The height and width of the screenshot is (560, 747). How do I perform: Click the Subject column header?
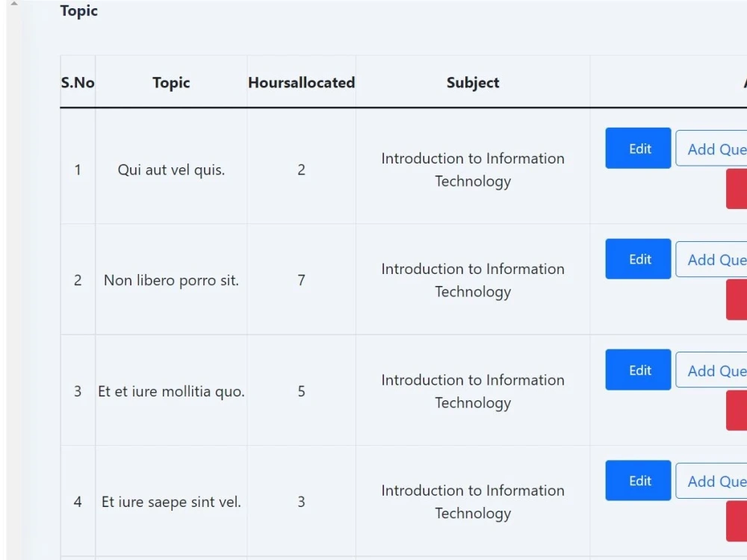[x=472, y=82]
